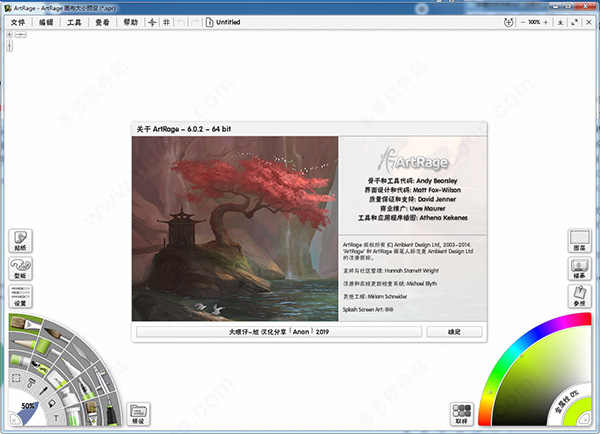Activate the Transform tool in inner ring
This screenshot has height=434, width=600.
[x=31, y=382]
